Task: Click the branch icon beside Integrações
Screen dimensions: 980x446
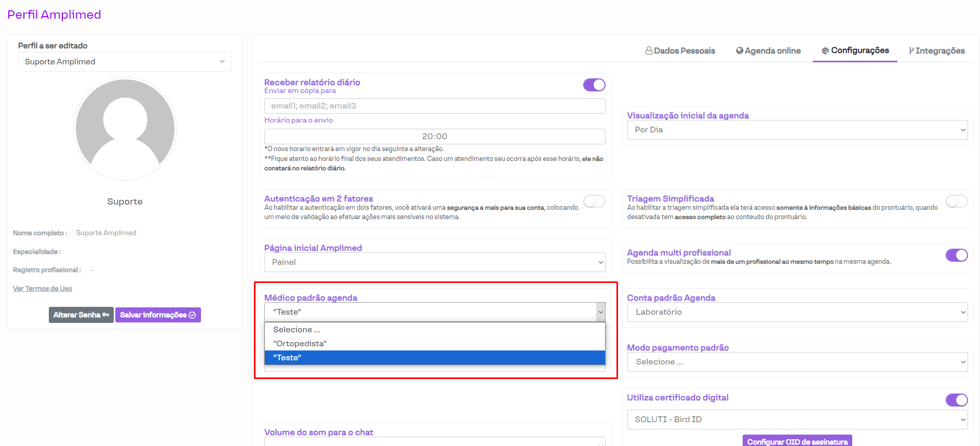Action: pos(911,51)
